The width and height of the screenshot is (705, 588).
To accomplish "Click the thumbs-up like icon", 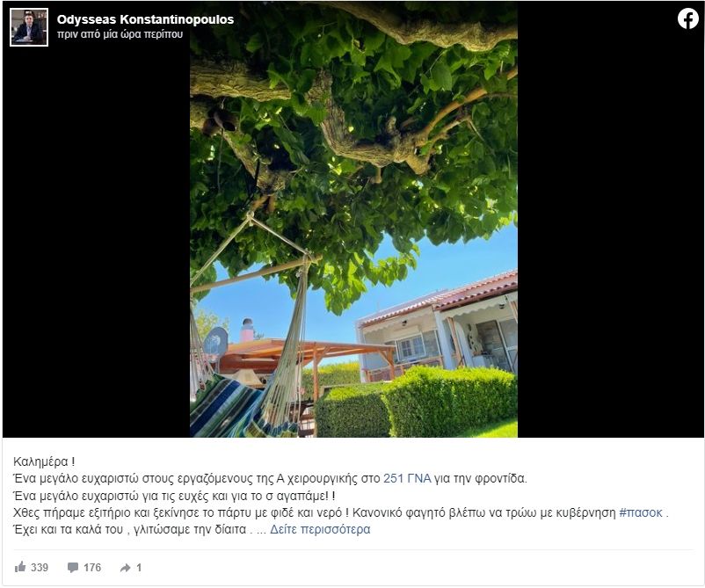I will [x=20, y=567].
